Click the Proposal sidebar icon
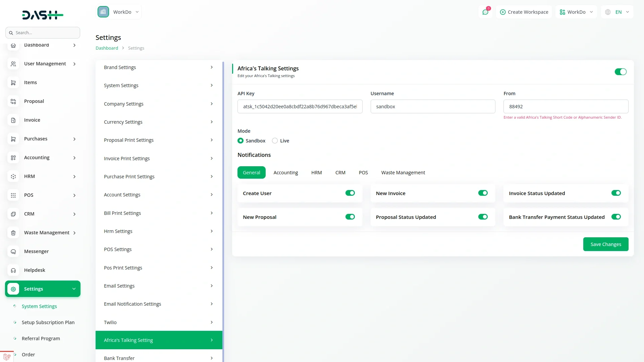Image resolution: width=644 pixels, height=362 pixels. (x=13, y=101)
